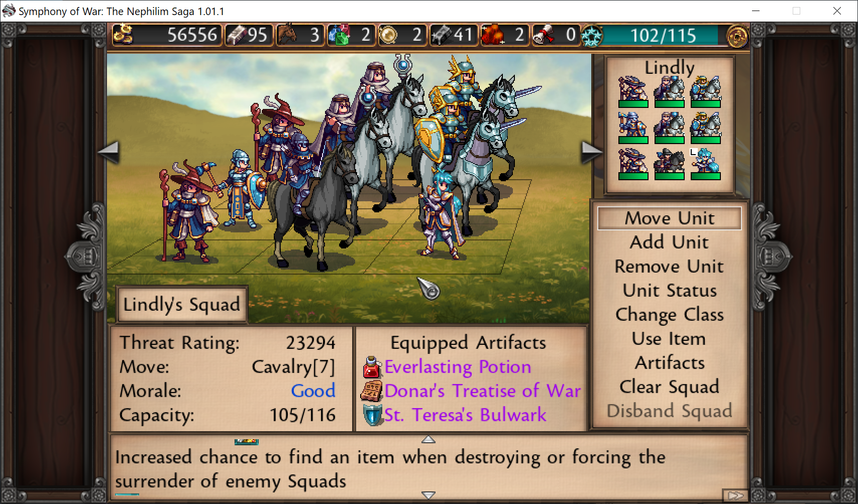Choose Change Class from squad menu
Image resolution: width=858 pixels, height=504 pixels.
tap(670, 315)
